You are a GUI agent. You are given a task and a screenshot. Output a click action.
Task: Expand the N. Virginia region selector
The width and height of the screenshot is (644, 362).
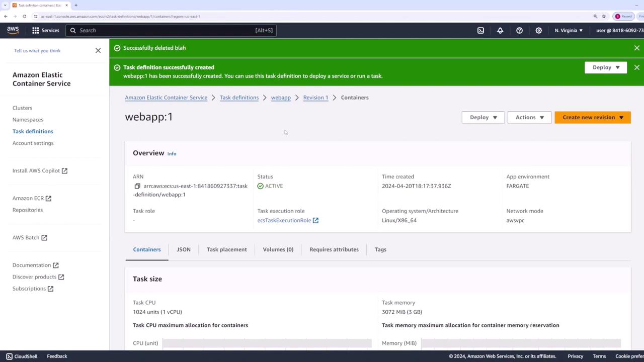[569, 30]
